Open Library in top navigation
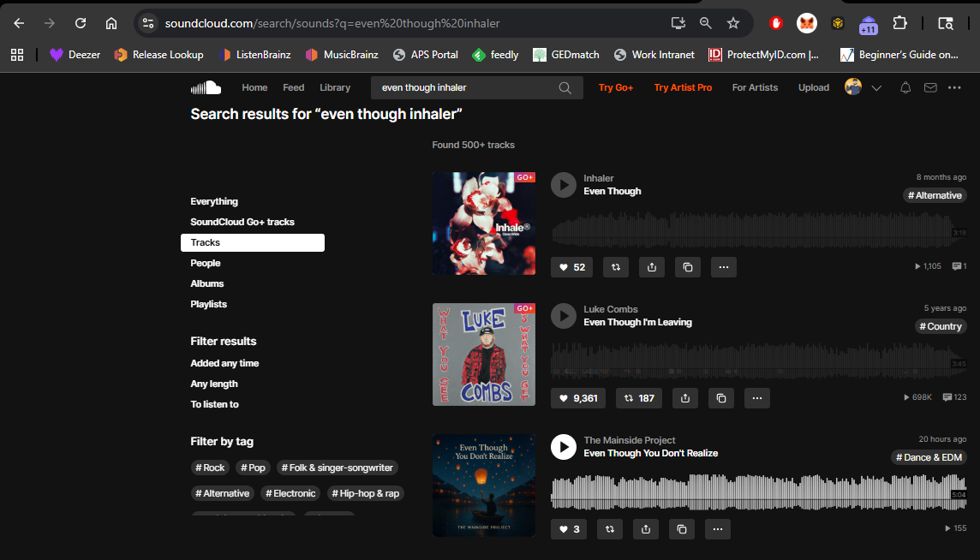The image size is (980, 560). (x=335, y=87)
